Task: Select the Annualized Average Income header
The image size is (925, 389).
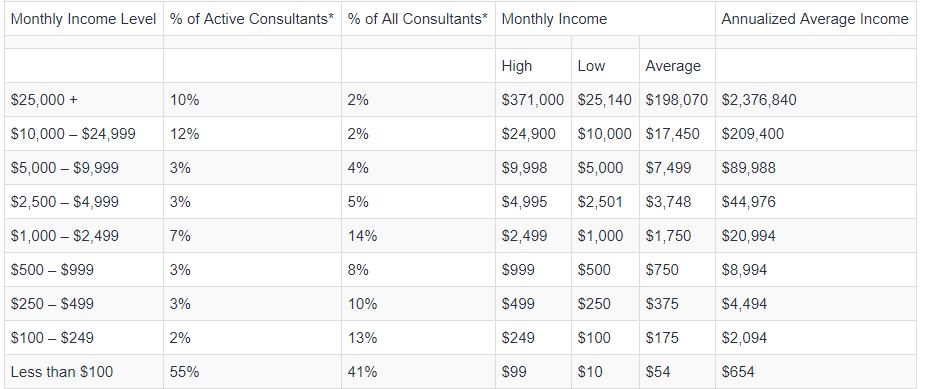Action: (816, 19)
